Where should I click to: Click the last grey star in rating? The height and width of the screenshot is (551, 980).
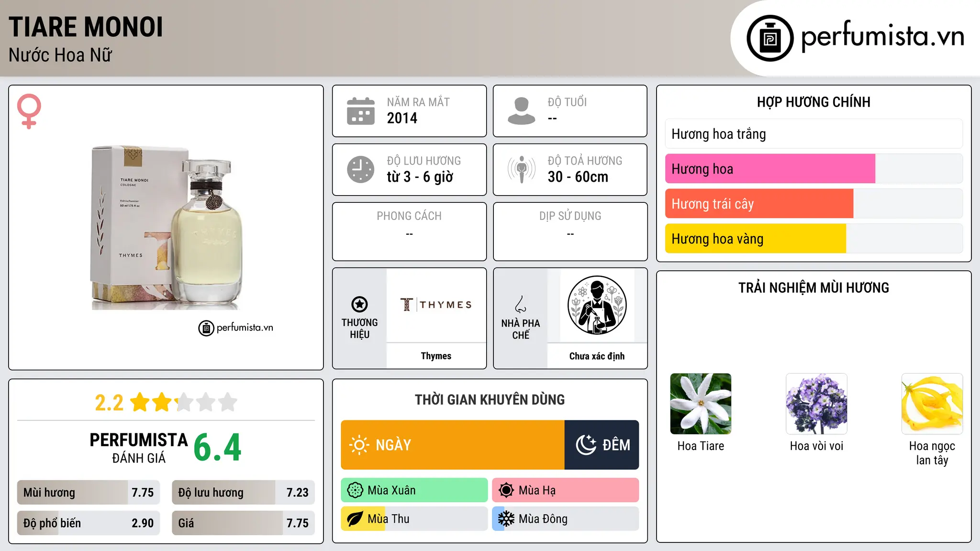(228, 402)
